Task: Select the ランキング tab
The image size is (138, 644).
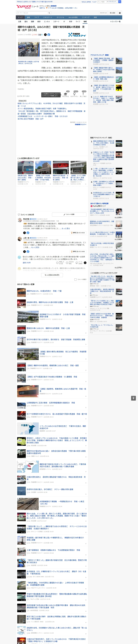Action: [86, 17]
